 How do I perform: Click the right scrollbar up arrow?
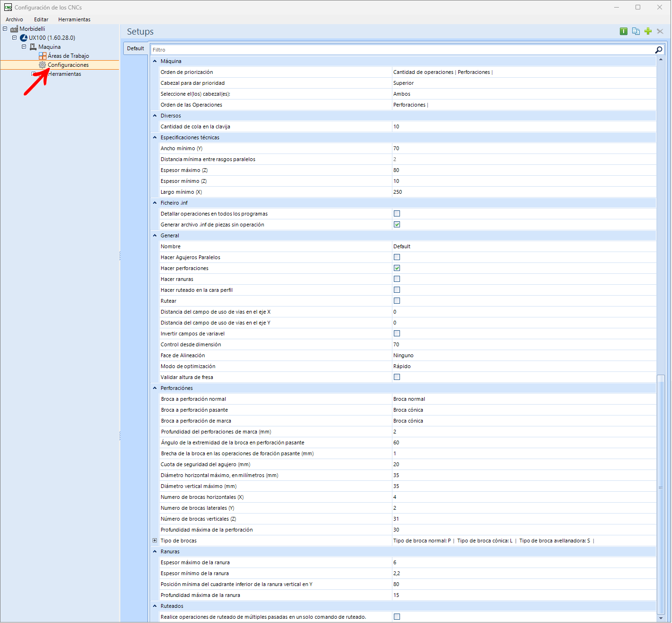(661, 59)
